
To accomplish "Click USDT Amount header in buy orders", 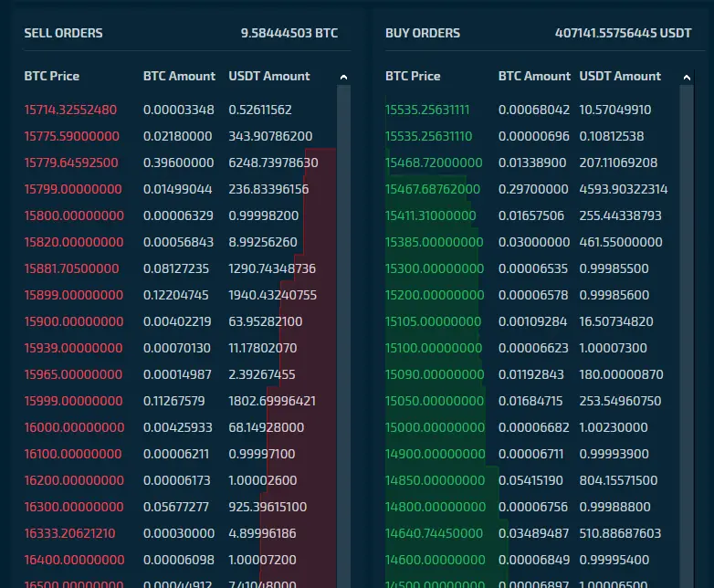I will [620, 76].
